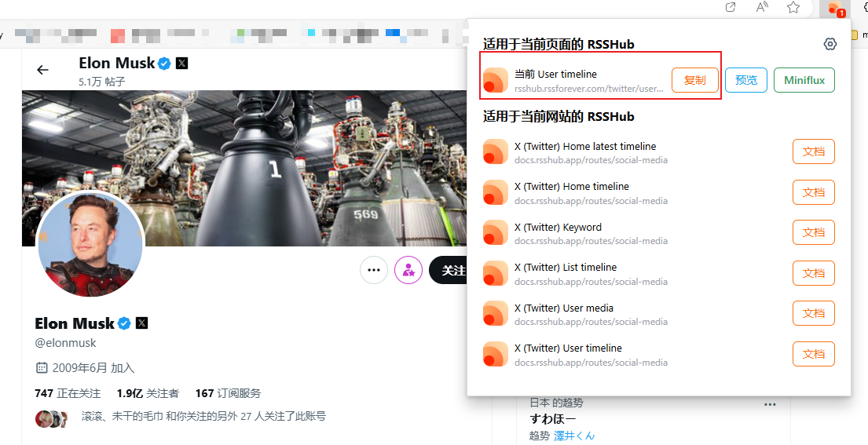This screenshot has height=445, width=868.
Task: Click the 澤井くん trending link
Action: (x=574, y=436)
